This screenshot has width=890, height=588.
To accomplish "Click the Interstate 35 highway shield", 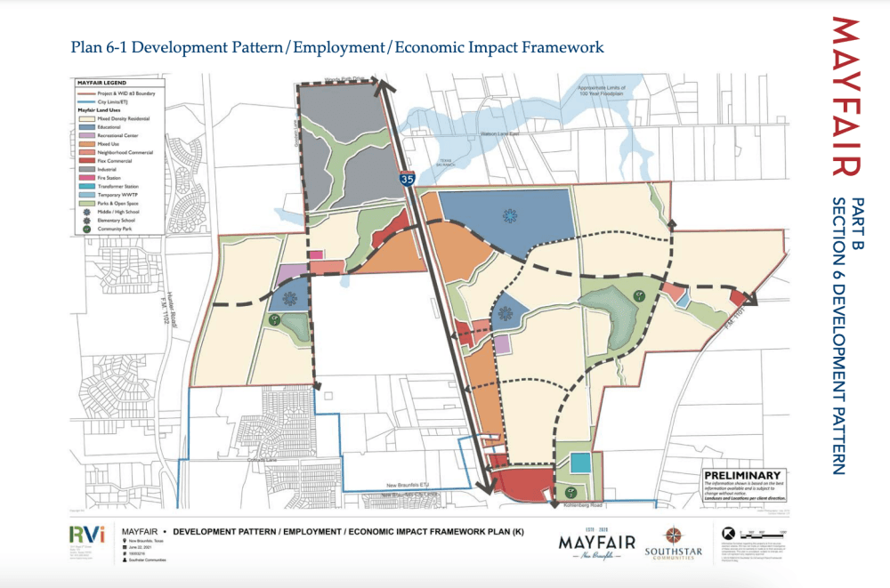I will click(406, 179).
